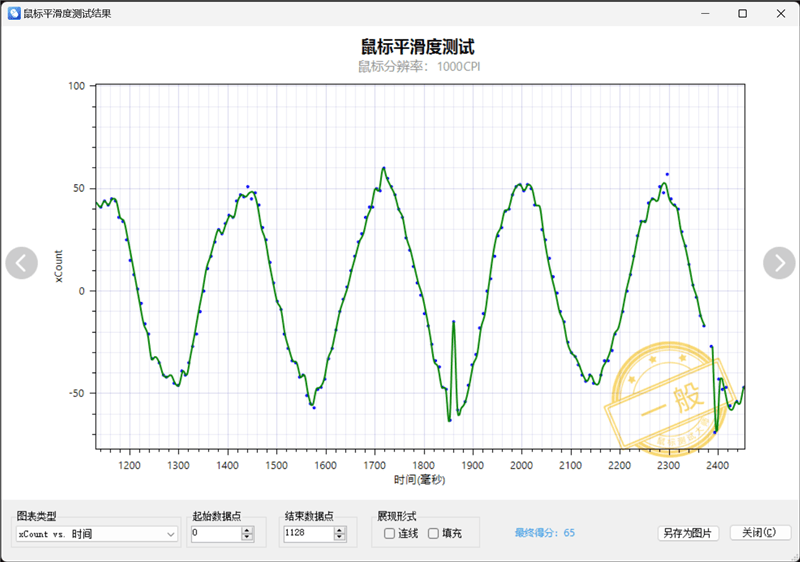Maximize the window

click(743, 14)
